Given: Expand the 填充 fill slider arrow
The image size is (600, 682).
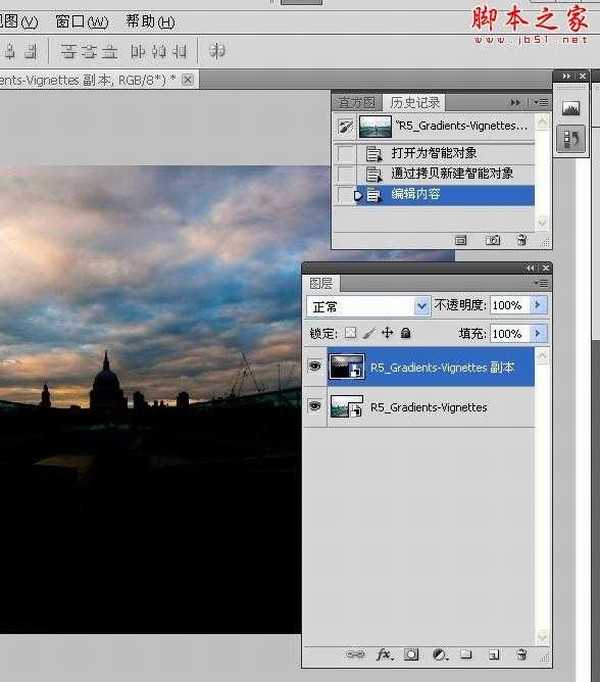Looking at the screenshot, I should 538,333.
